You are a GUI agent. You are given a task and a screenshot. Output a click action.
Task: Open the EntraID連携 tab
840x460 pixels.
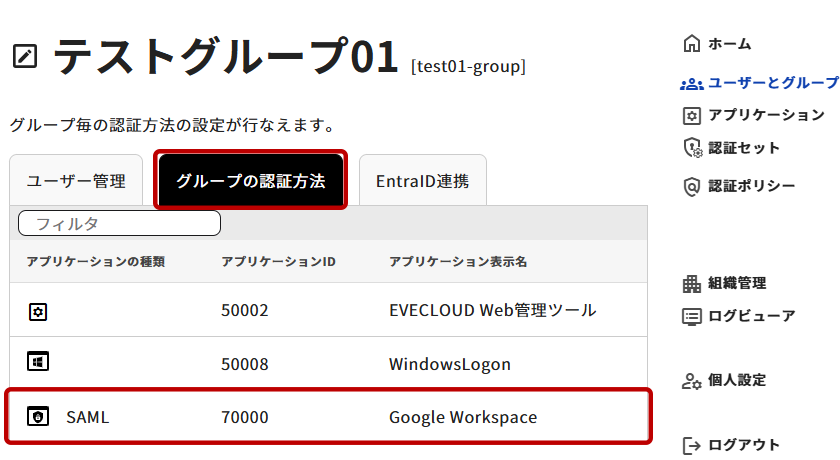[x=422, y=181]
